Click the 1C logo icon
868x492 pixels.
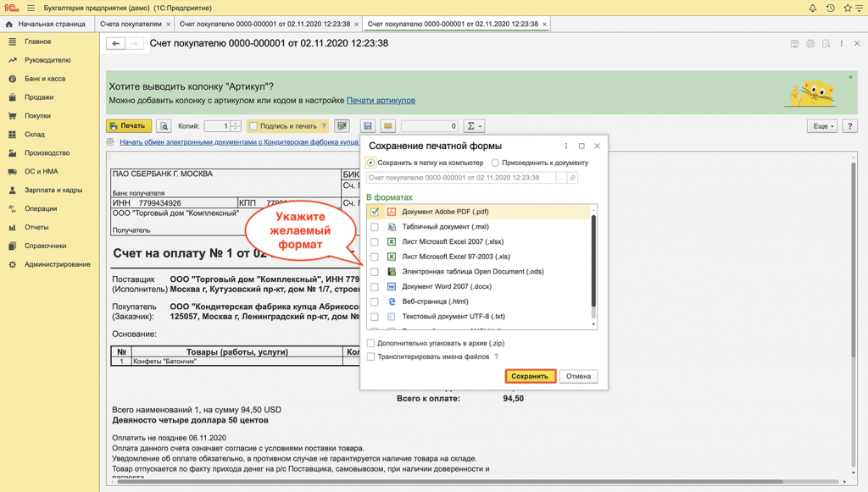[x=11, y=8]
